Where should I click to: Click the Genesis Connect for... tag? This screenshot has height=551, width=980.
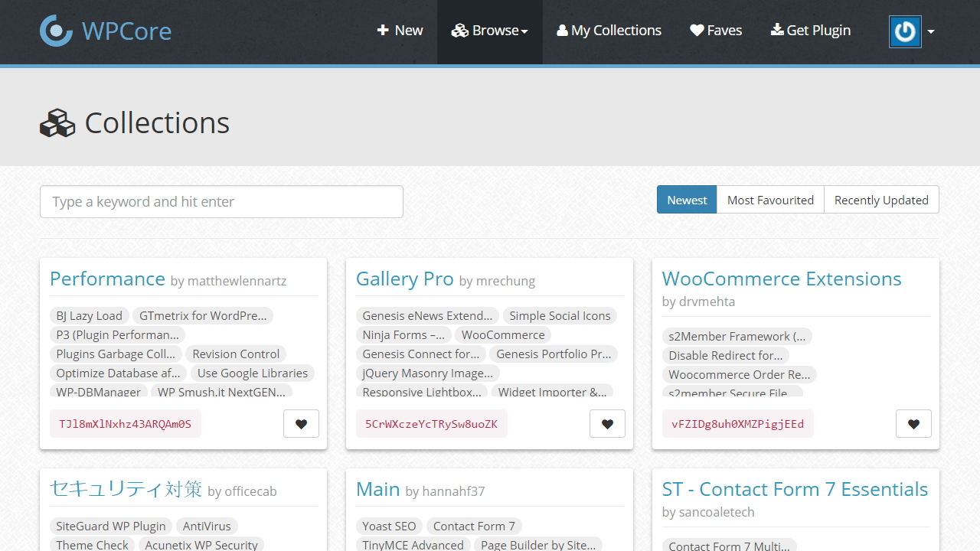click(421, 354)
